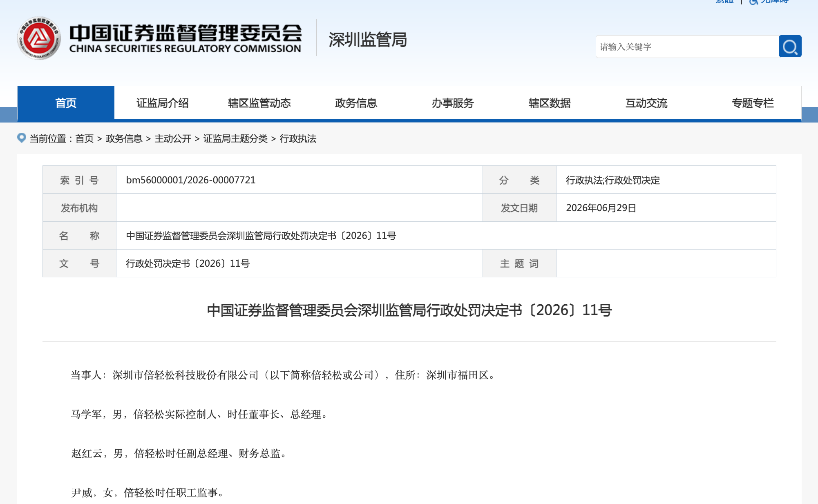Click the paragraph about 尹威
Image resolution: width=818 pixels, height=504 pixels.
pos(148,493)
